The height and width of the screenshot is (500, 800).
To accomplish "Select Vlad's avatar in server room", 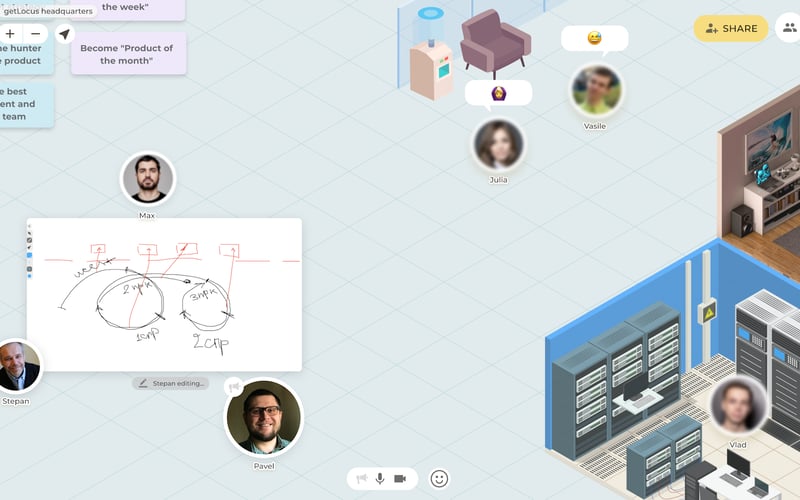I will 738,406.
